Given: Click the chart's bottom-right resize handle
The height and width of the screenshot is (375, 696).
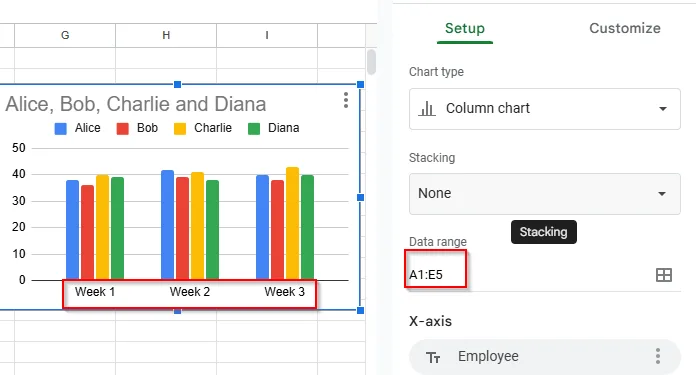Looking at the screenshot, I should point(360,310).
